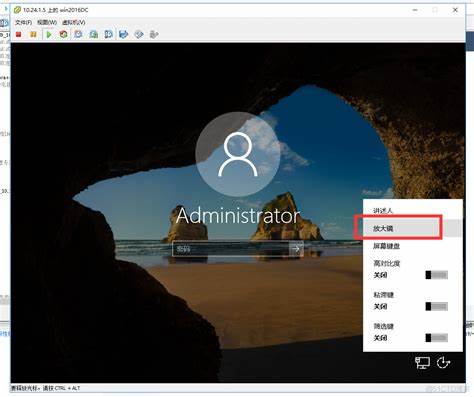
Task: Open the snapshot manager icon
Action: coord(108,34)
